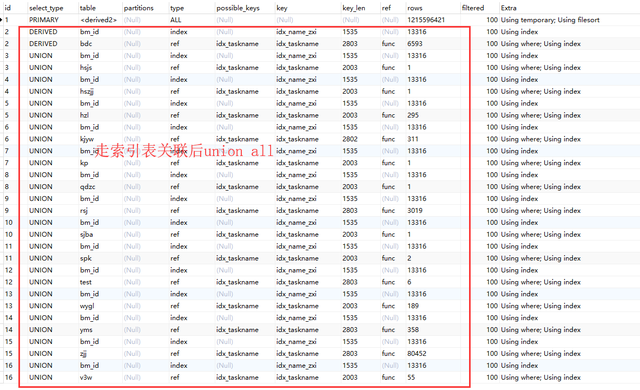
Task: Select the 'UNION' cell in the test row
Action: click(41, 282)
